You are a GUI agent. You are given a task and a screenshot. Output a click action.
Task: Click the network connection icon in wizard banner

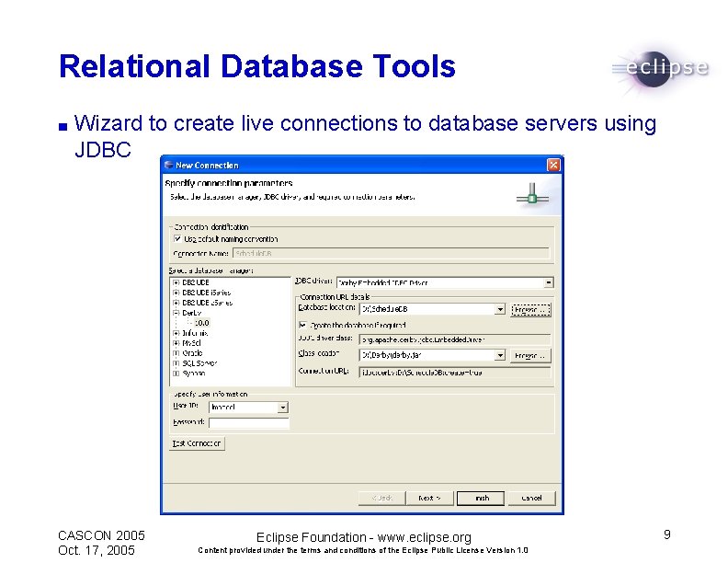tap(532, 193)
